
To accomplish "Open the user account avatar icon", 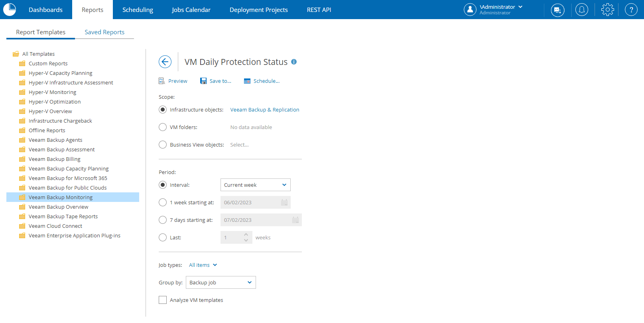I will [470, 10].
